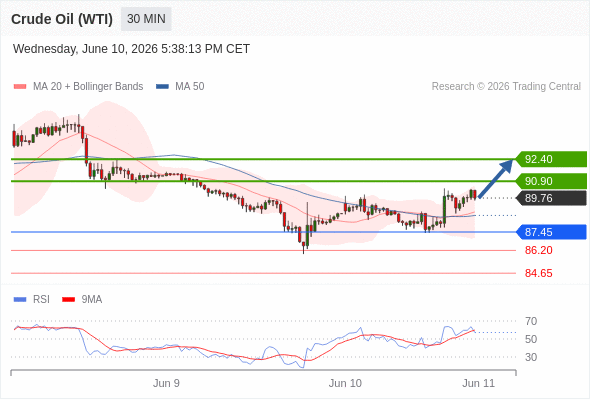Open the Research © 2026 Trading Central credit
This screenshot has height=400, width=590.
click(506, 87)
